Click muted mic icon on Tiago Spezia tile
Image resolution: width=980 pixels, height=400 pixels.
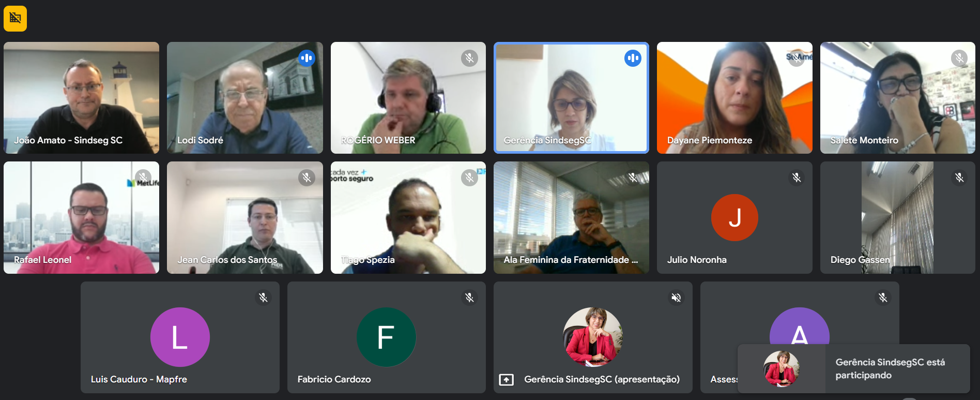click(469, 178)
